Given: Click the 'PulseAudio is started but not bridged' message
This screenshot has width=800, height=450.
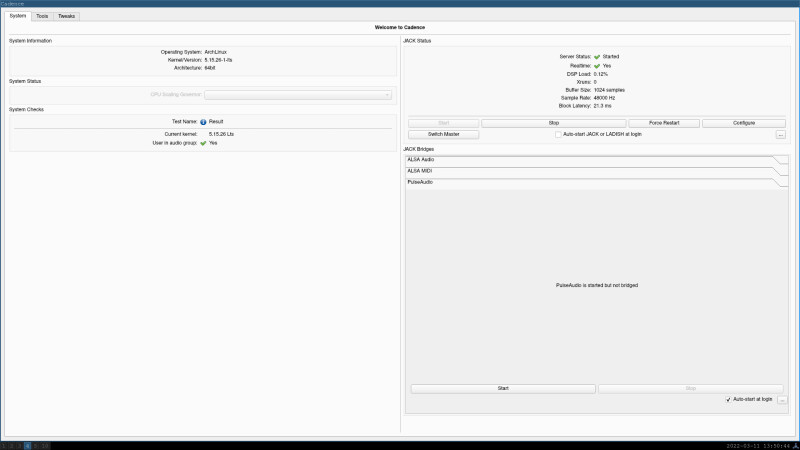Looking at the screenshot, I should pos(596,285).
